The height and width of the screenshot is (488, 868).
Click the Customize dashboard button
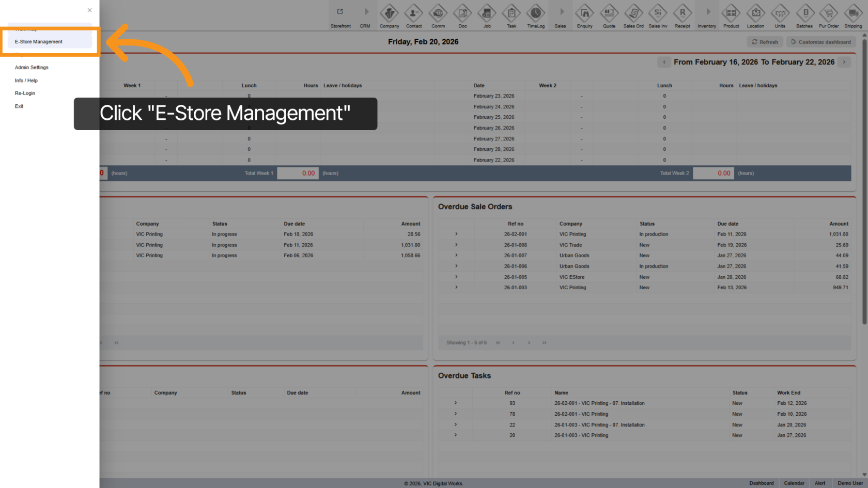[x=820, y=42]
